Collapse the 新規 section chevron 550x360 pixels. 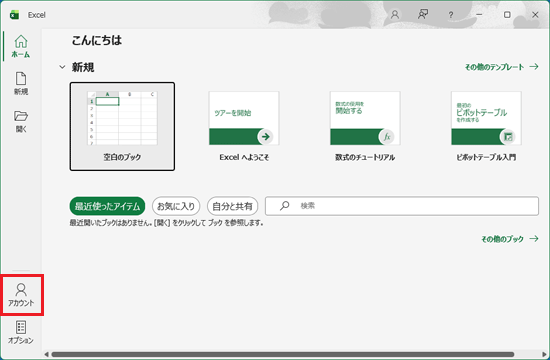click(x=62, y=67)
